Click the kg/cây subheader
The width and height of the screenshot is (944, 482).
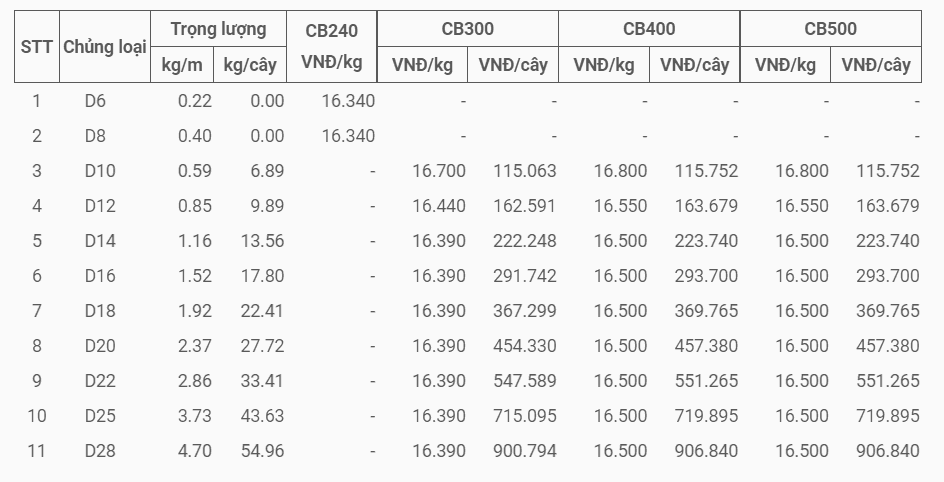pyautogui.click(x=250, y=64)
